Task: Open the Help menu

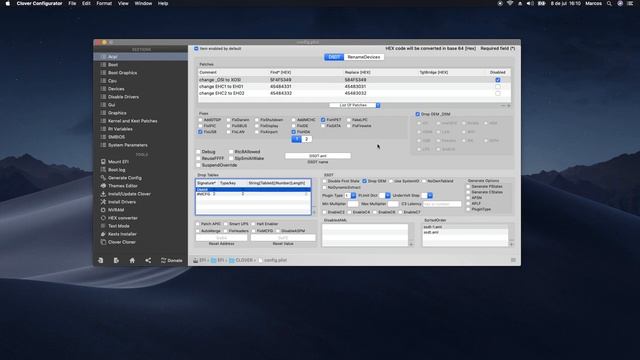Action: (163, 3)
